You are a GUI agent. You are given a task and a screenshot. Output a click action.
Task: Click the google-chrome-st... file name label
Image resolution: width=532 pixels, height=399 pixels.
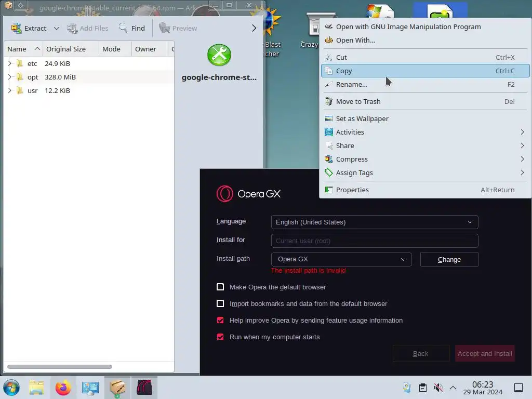pyautogui.click(x=219, y=77)
